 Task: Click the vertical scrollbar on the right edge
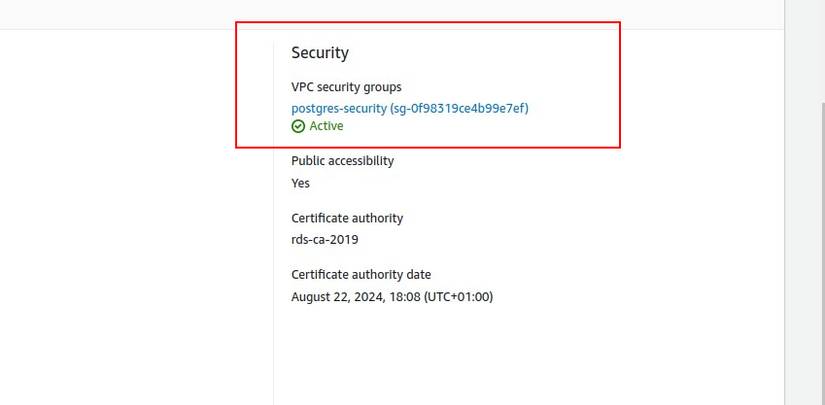point(805,200)
